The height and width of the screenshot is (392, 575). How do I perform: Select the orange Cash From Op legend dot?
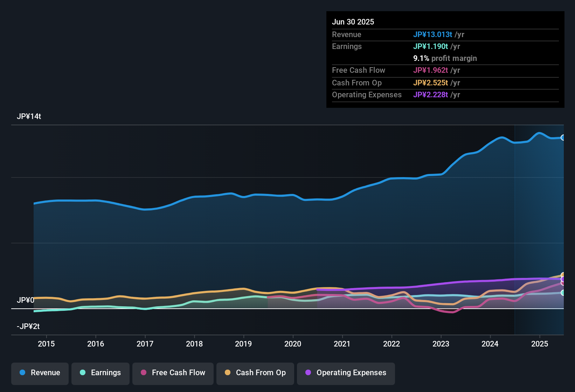(x=228, y=373)
